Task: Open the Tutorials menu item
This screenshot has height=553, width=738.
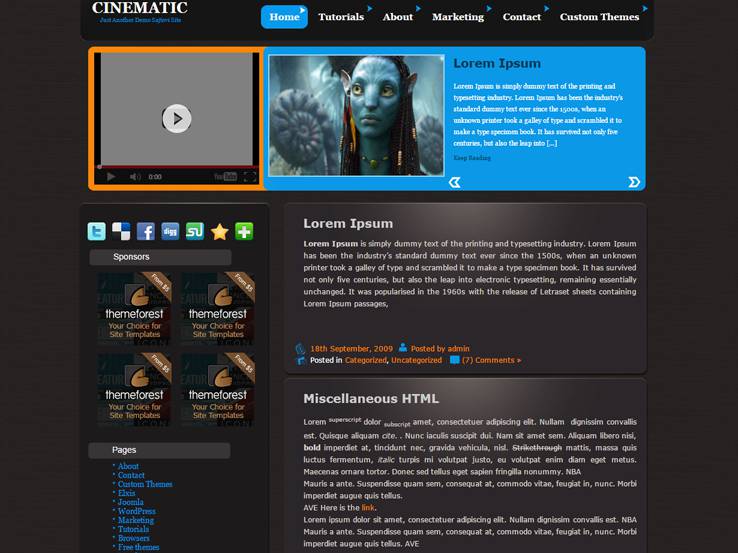Action: click(x=341, y=17)
